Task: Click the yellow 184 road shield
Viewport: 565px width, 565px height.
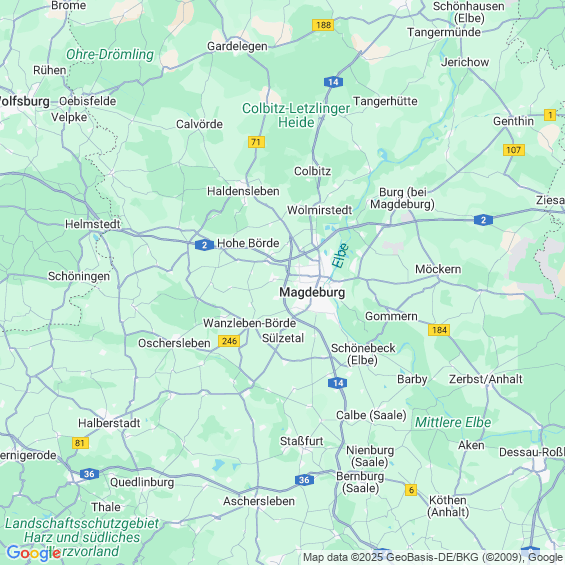Action: pyautogui.click(x=439, y=330)
